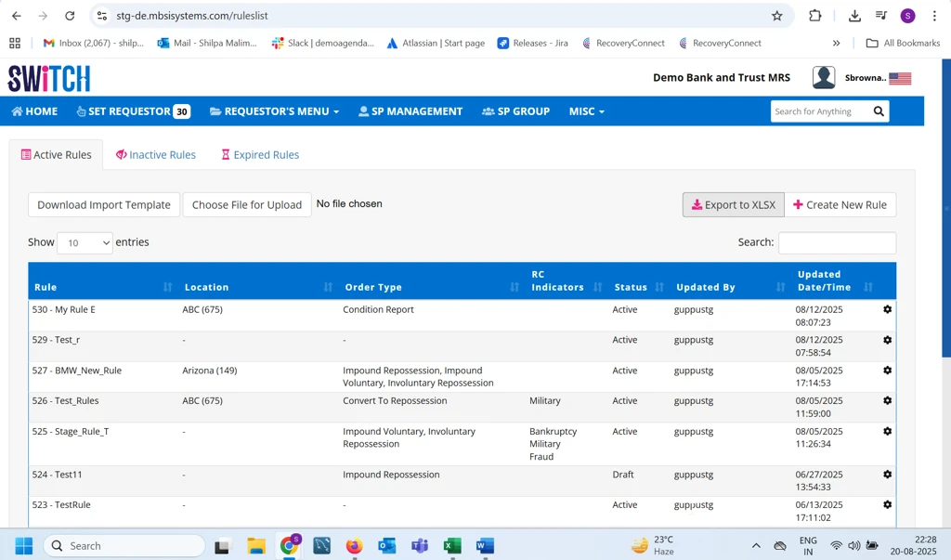Click the page vertical scrollbar

[946, 208]
